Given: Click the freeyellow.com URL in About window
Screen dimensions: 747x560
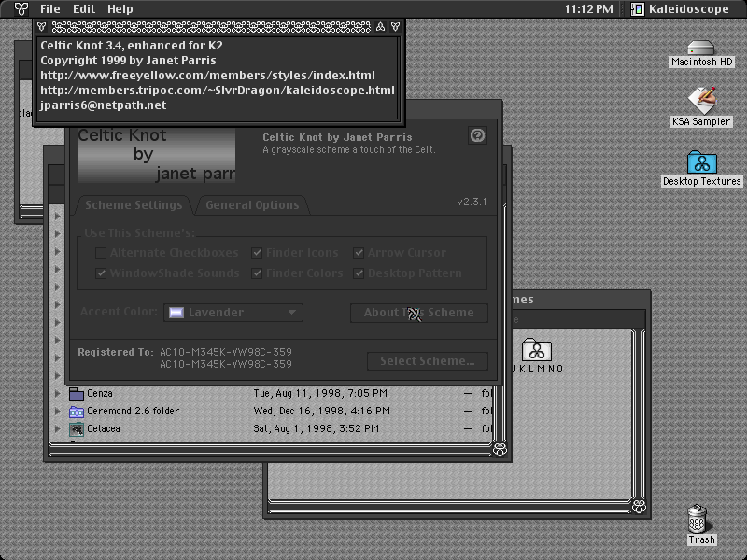Looking at the screenshot, I should point(207,76).
